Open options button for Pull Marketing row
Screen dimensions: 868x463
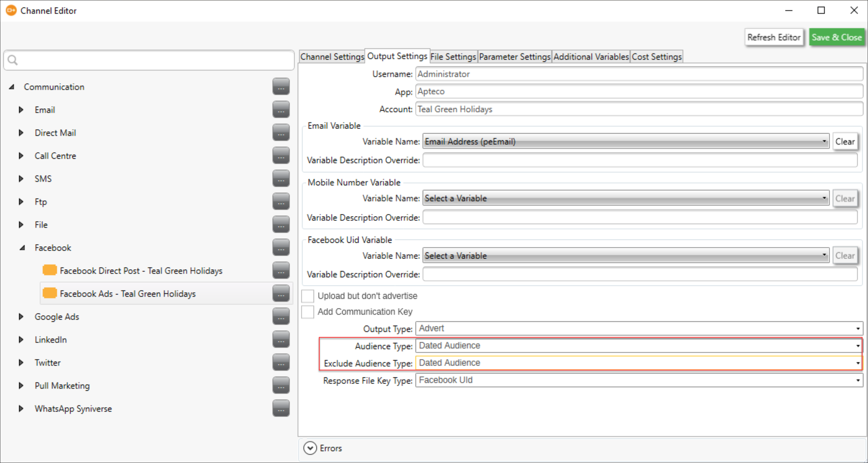tap(281, 385)
